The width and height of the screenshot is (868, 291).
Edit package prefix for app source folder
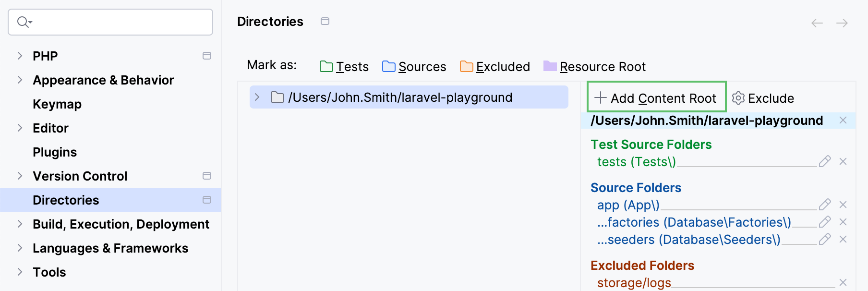tap(824, 205)
